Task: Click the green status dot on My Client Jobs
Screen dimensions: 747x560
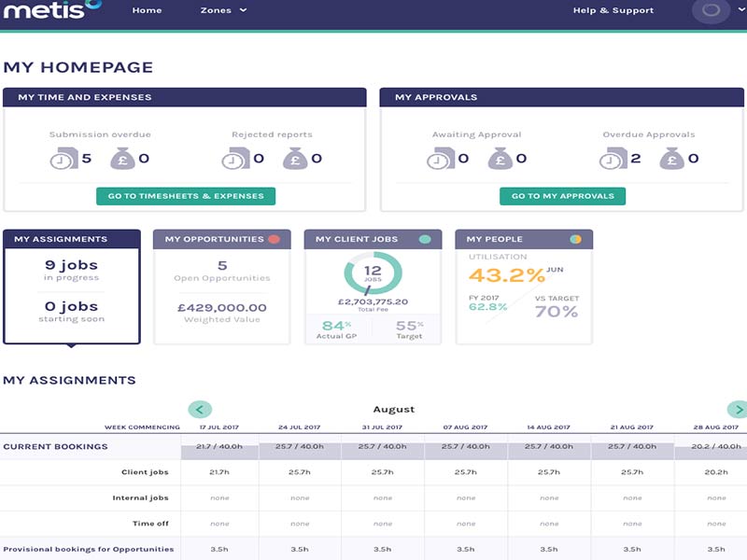Action: click(428, 238)
